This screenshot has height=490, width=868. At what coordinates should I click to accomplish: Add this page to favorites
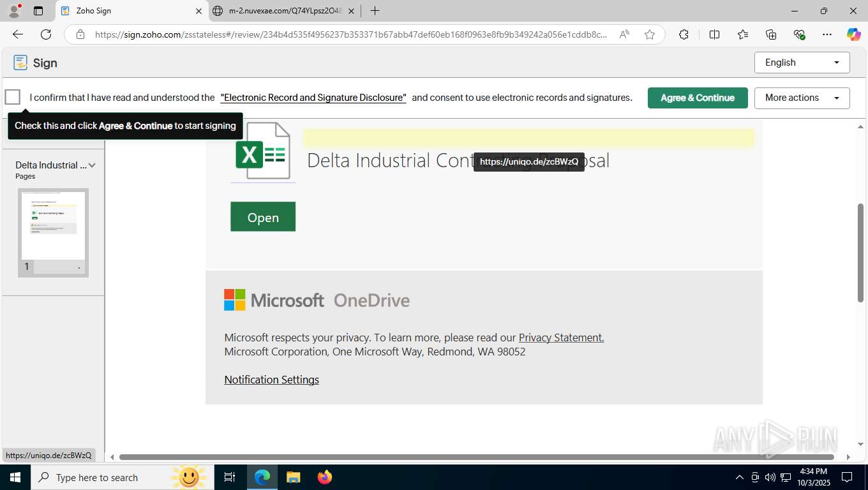click(650, 34)
